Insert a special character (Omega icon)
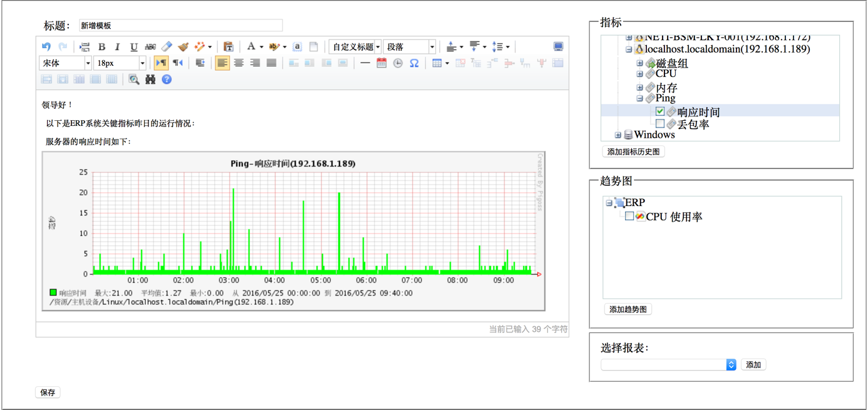Image resolution: width=868 pixels, height=410 pixels. 414,63
